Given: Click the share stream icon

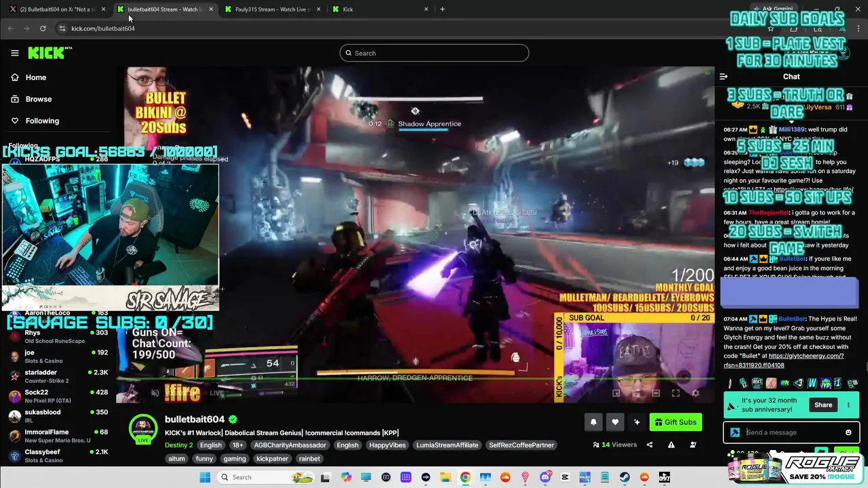Looking at the screenshot, I should tap(650, 445).
